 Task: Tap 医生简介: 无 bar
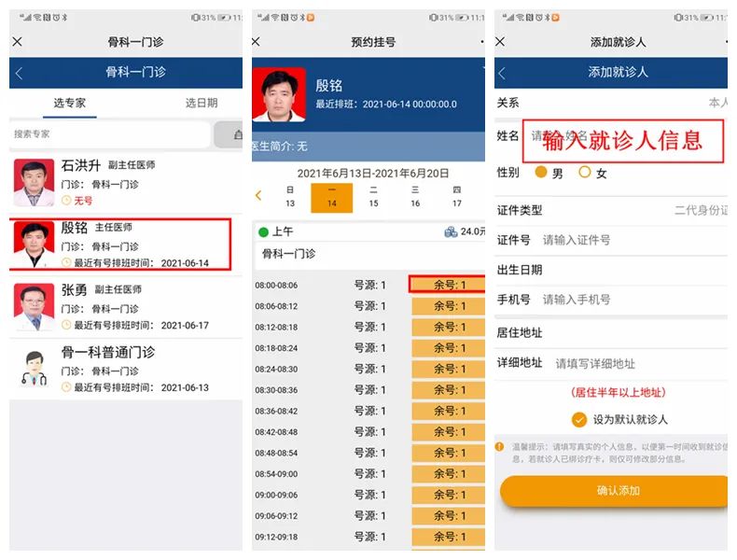pyautogui.click(x=368, y=147)
